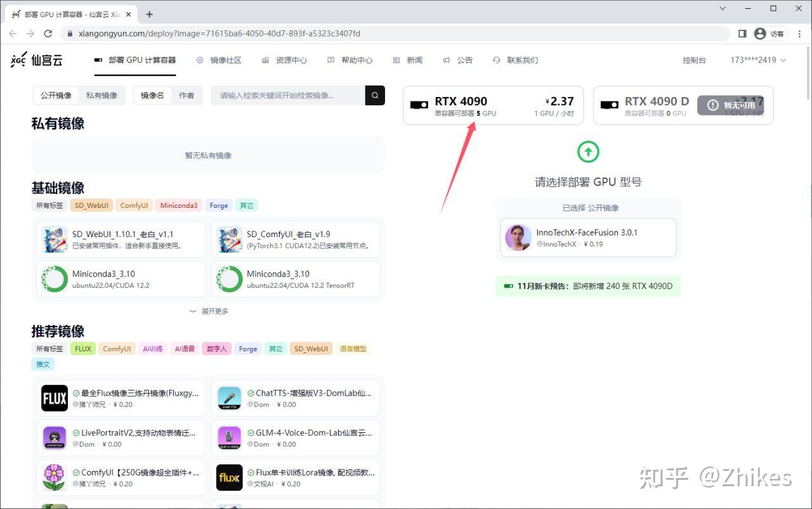Filter 基础镜像 by SD_WebUI tag
The width and height of the screenshot is (812, 509).
(x=93, y=205)
